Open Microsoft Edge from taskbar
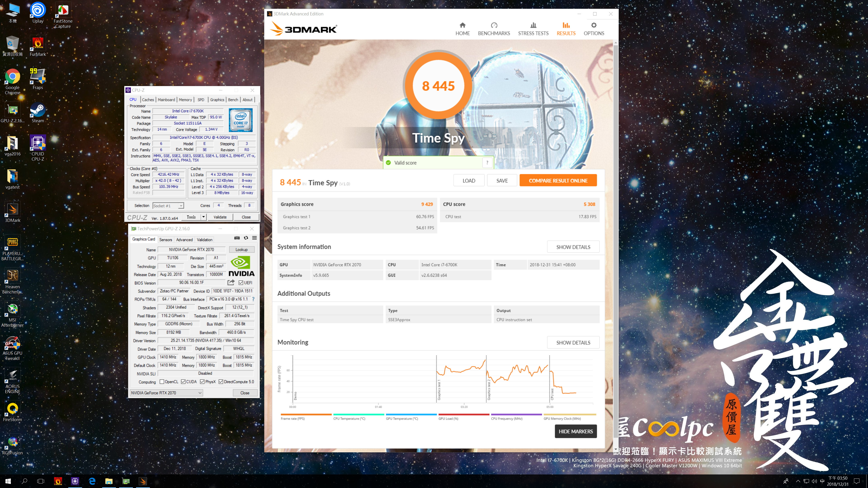The height and width of the screenshot is (488, 868). coord(92,481)
